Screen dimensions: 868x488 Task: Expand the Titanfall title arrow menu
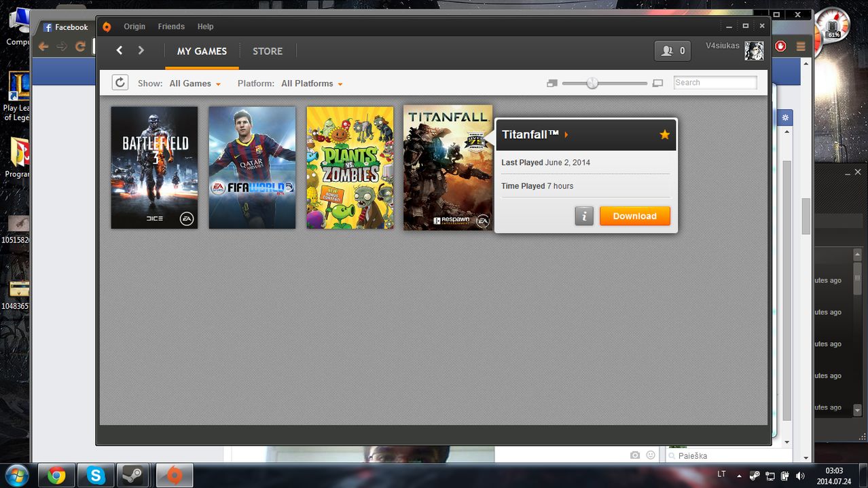pyautogui.click(x=566, y=134)
